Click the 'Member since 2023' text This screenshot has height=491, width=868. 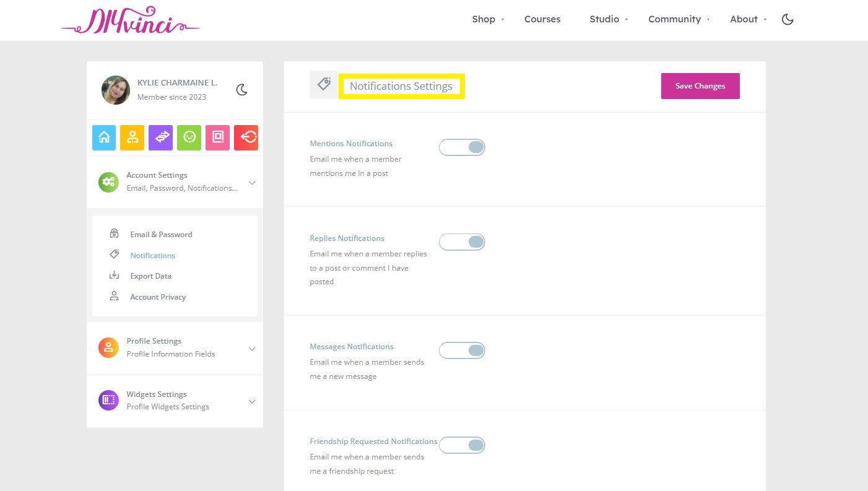coord(171,97)
